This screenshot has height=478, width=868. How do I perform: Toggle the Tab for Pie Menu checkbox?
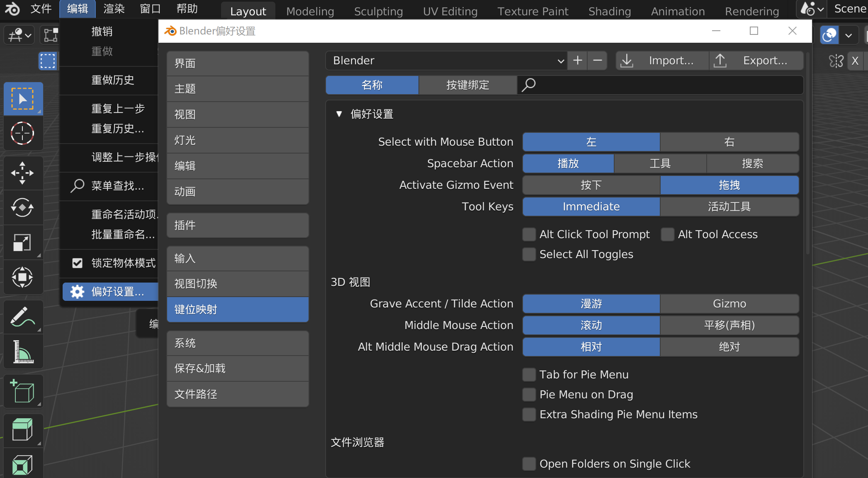point(529,375)
